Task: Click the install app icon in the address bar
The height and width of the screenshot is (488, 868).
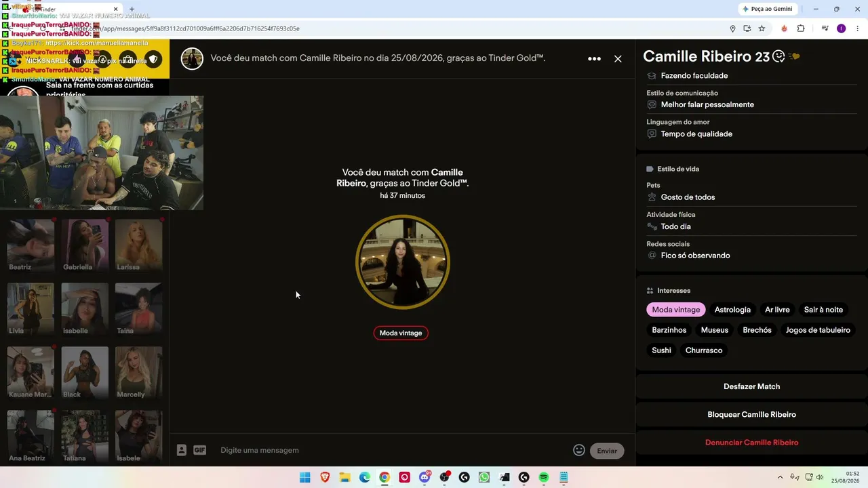Action: tap(747, 28)
